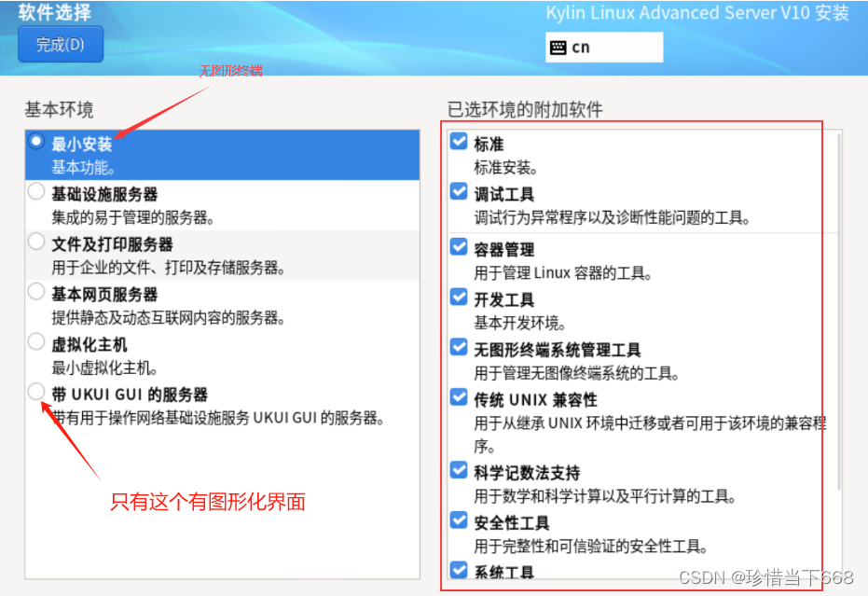Uncheck the 系统工具 checkbox
The height and width of the screenshot is (596, 868).
click(x=459, y=569)
